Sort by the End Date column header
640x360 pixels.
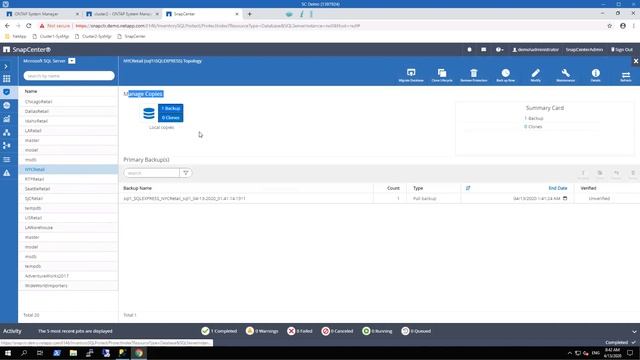pos(558,188)
